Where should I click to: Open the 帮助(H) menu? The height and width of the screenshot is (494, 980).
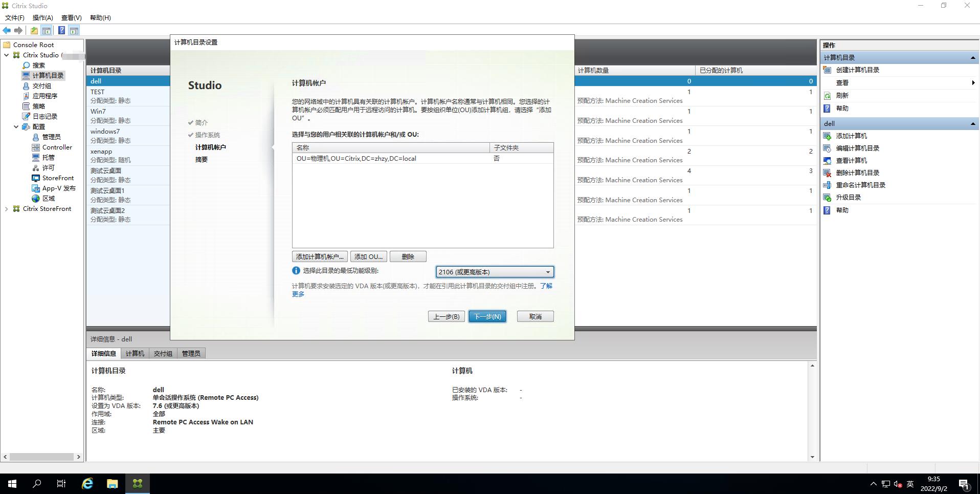click(x=100, y=17)
